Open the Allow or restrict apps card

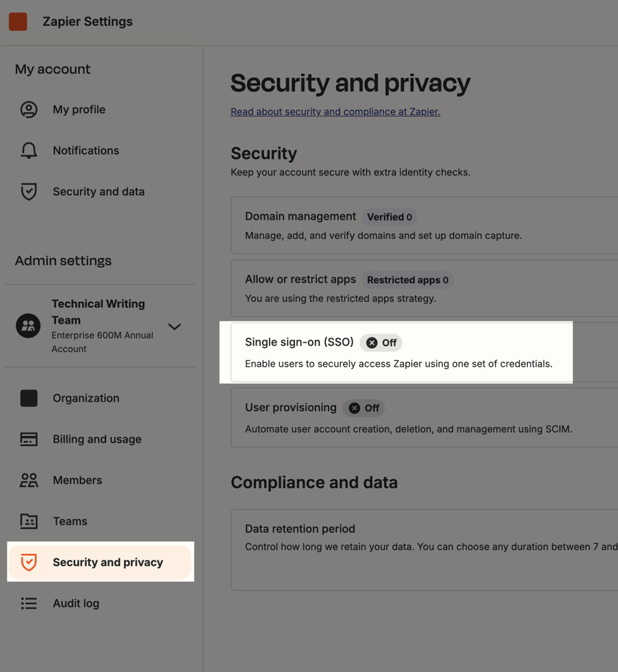(x=424, y=288)
